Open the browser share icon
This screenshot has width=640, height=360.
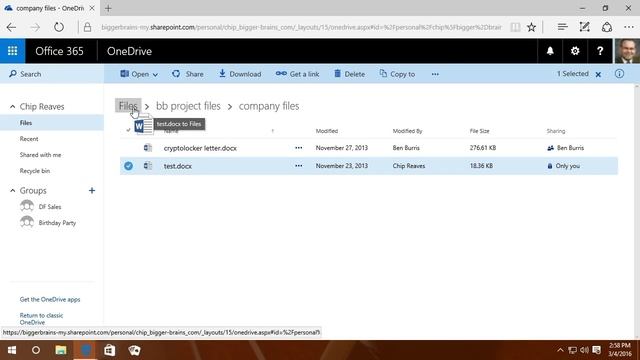tap(607, 27)
